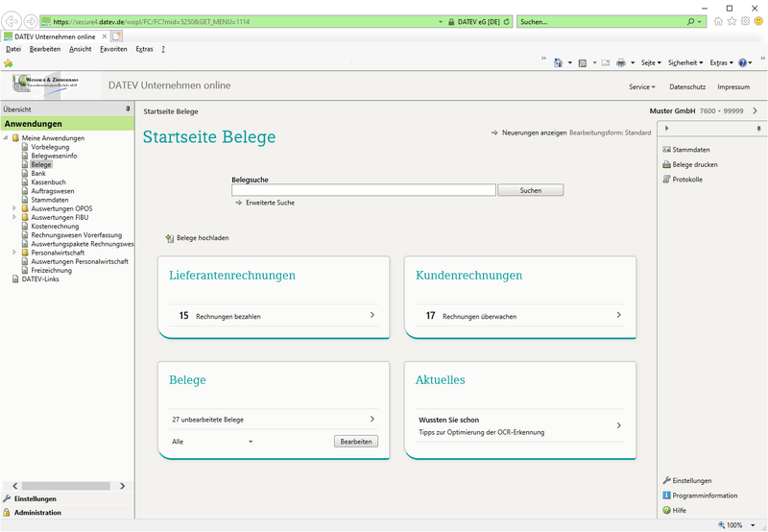Click the browser forward arrow button
Viewport: 768px width, 532px height.
(31, 21)
